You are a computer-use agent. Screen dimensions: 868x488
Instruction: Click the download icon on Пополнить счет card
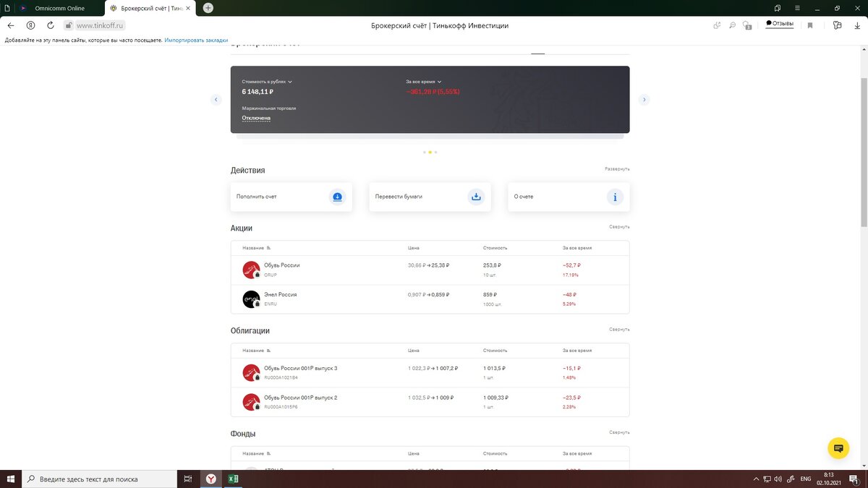[x=337, y=197]
